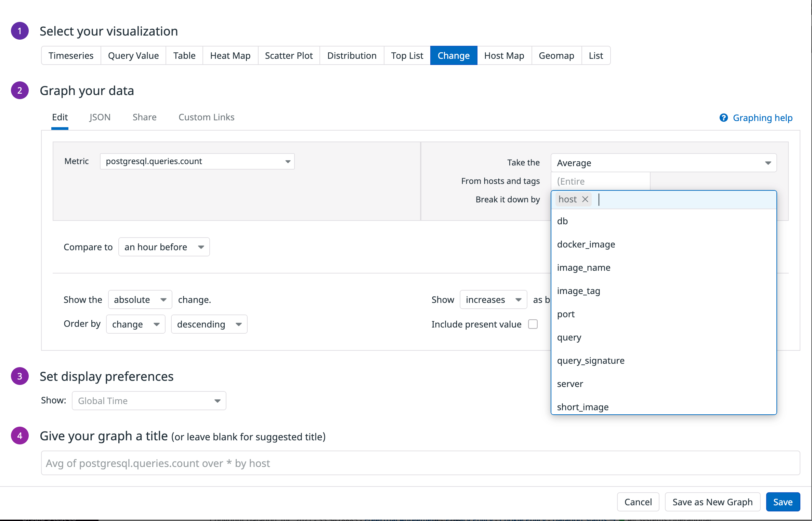
Task: Open the "descending" sort order dropdown
Action: click(x=209, y=324)
